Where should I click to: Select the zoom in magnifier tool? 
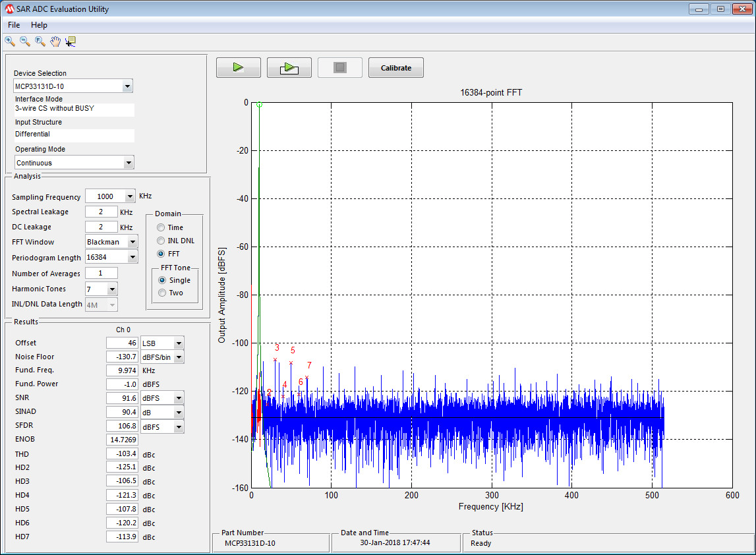pyautogui.click(x=10, y=42)
